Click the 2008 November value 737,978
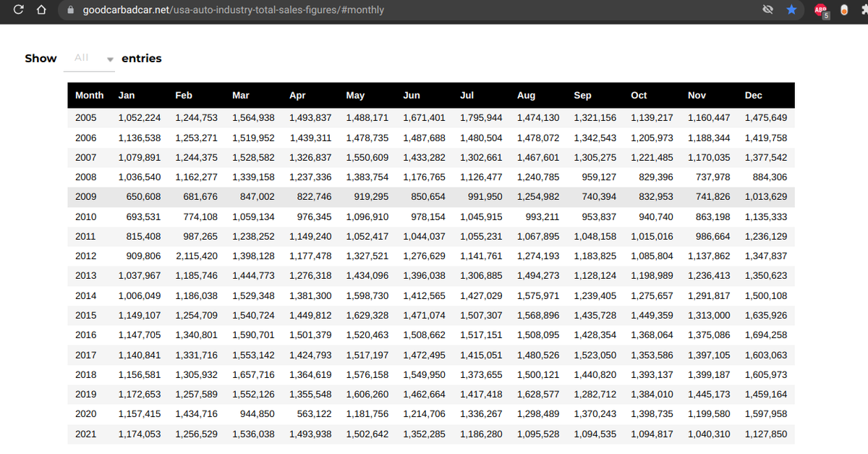 tap(712, 177)
